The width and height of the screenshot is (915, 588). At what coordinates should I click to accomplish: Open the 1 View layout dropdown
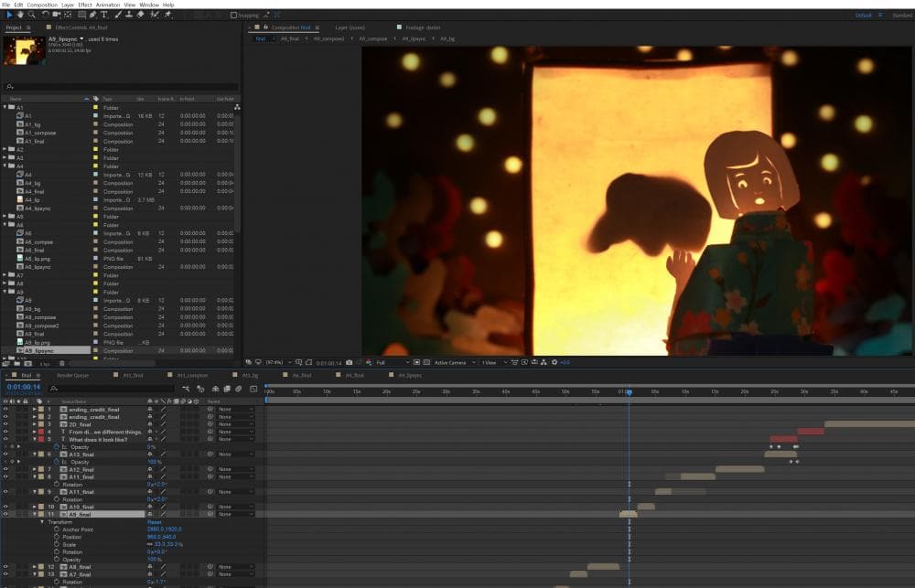[494, 363]
